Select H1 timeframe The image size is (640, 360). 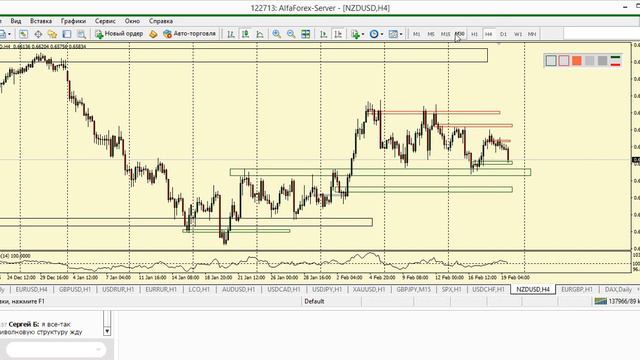[x=474, y=34]
